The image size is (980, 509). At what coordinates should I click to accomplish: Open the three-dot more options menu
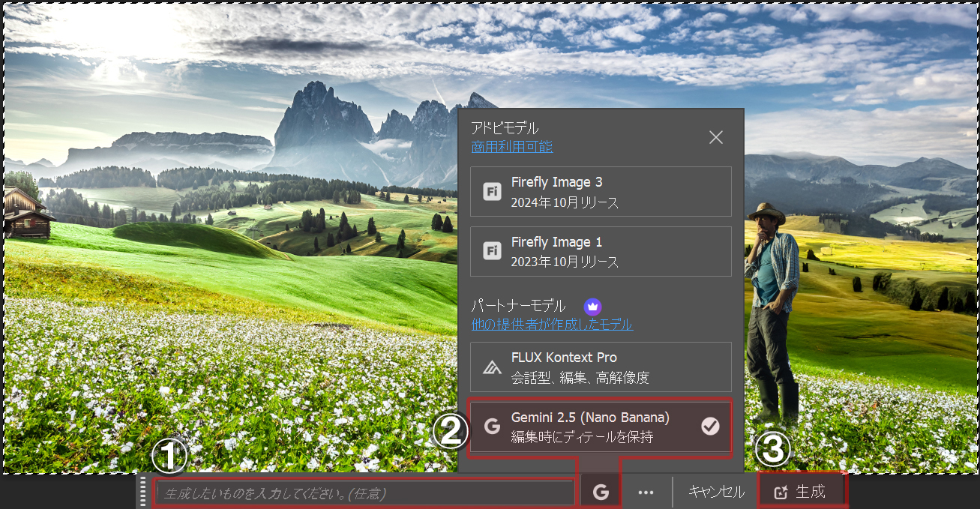[x=646, y=493]
